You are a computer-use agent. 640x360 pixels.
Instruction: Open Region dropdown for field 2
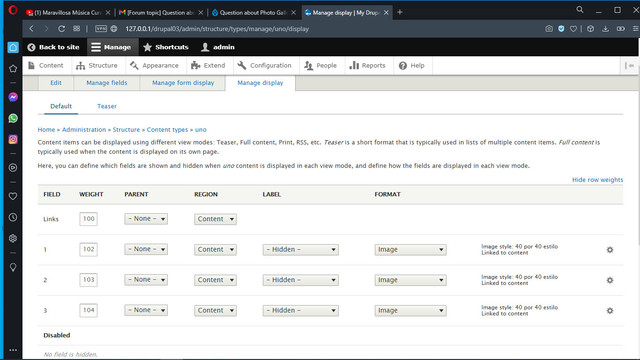coord(216,280)
